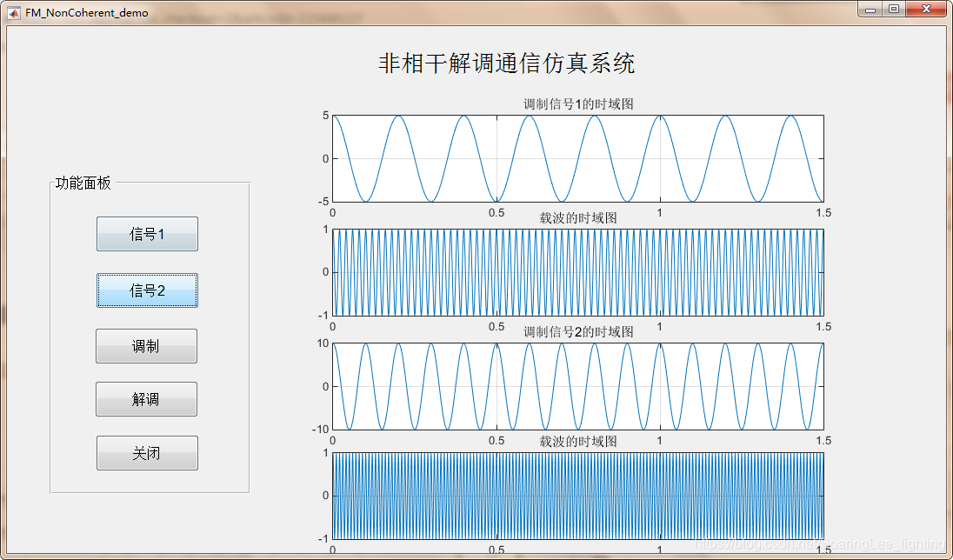This screenshot has height=560, width=953.
Task: Click the FM_NonCoherent_demo window title text
Action: [x=86, y=13]
